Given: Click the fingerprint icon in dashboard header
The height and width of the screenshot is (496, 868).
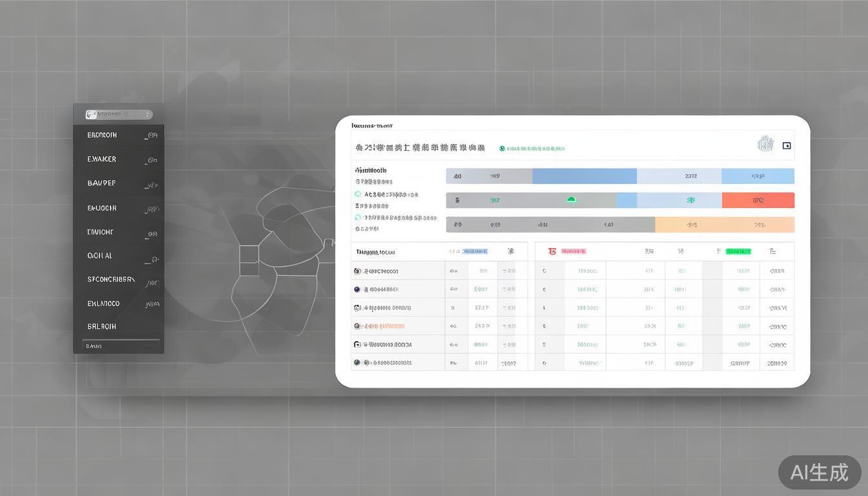Looking at the screenshot, I should click(765, 144).
